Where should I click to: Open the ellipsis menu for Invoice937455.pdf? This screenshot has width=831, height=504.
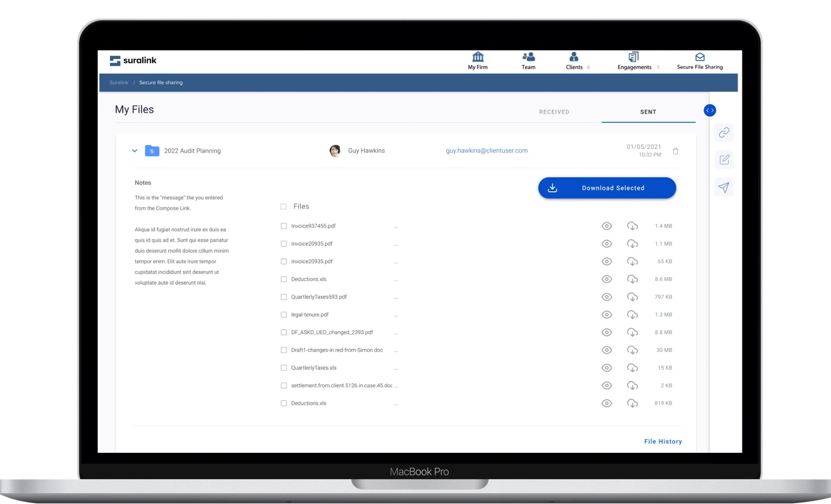(x=396, y=227)
